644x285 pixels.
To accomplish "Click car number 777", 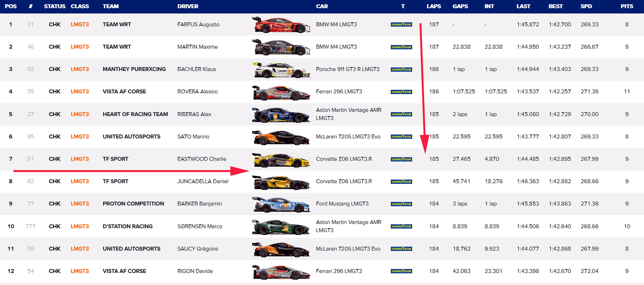I will coord(30,226).
